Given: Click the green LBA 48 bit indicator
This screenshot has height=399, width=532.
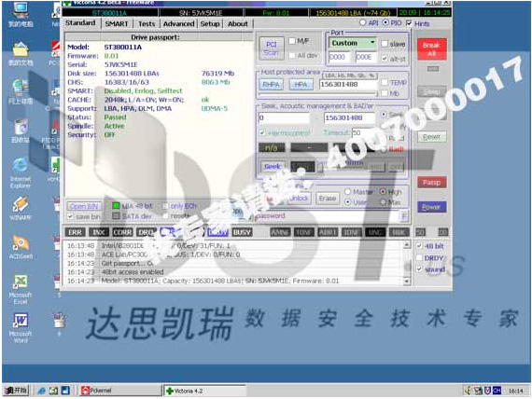Looking at the screenshot, I should point(116,206).
